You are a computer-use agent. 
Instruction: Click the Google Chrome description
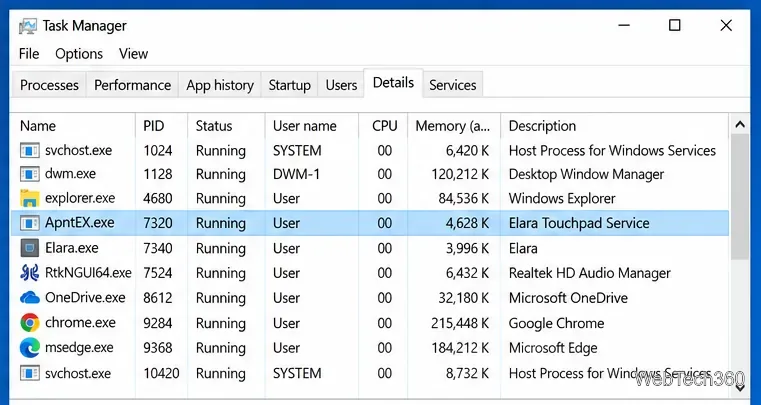(557, 323)
